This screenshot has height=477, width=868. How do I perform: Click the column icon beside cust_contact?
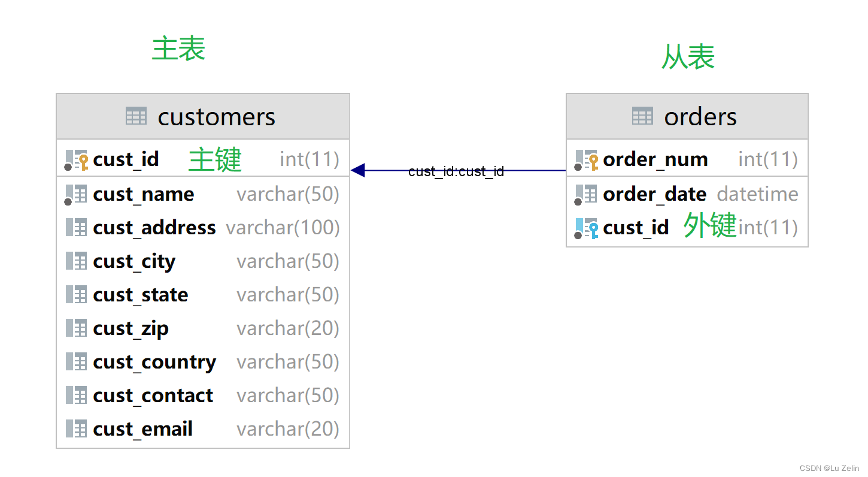[76, 395]
